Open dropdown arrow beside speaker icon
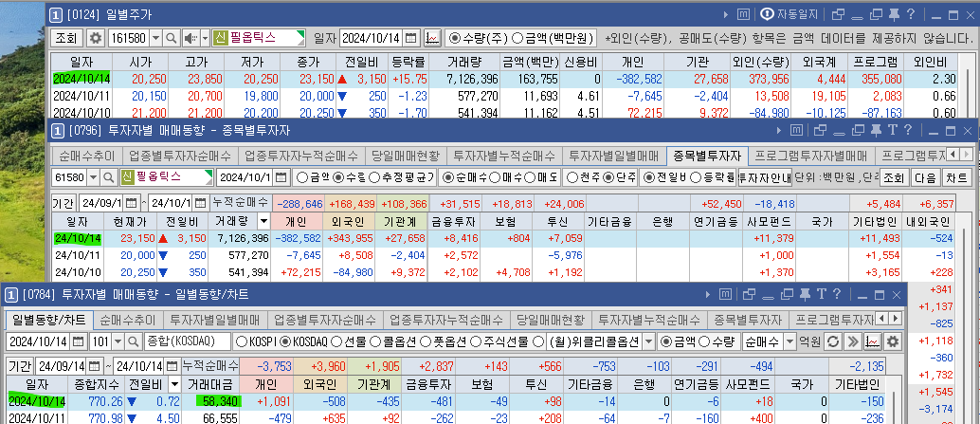The height and width of the screenshot is (424, 980). click(205, 38)
